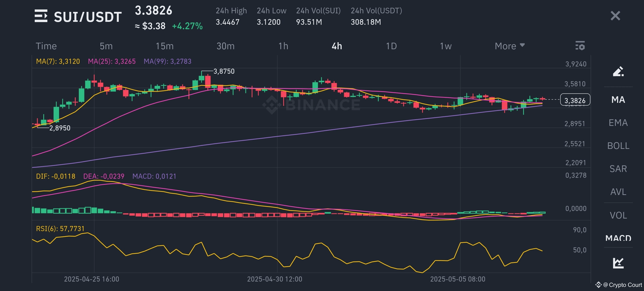Open chart settings icon beside More
Screen dimensions: 644x291
pyautogui.click(x=580, y=46)
